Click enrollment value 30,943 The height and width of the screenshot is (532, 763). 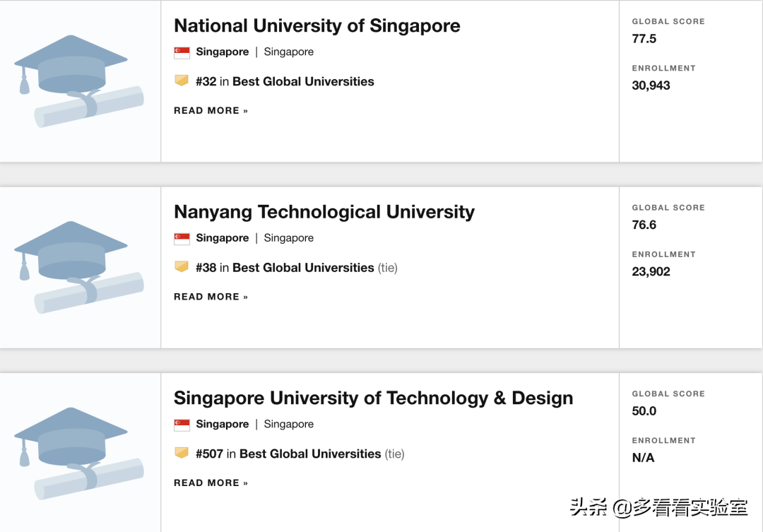651,85
